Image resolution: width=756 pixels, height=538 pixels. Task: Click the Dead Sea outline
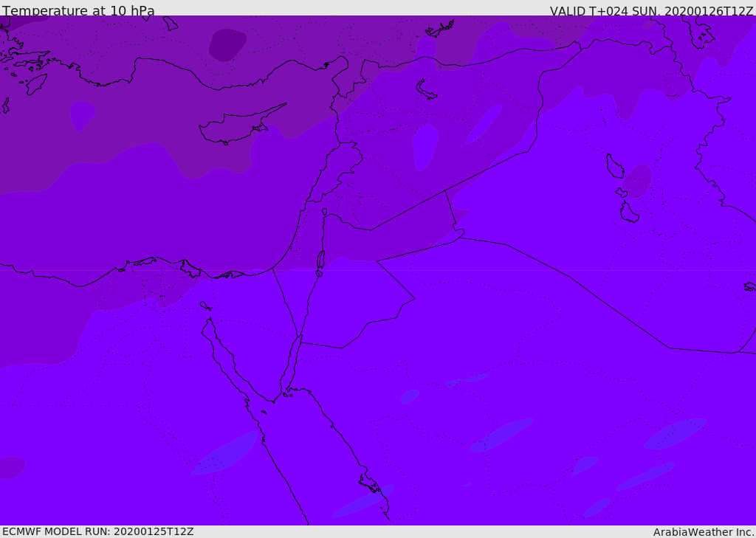tap(320, 261)
